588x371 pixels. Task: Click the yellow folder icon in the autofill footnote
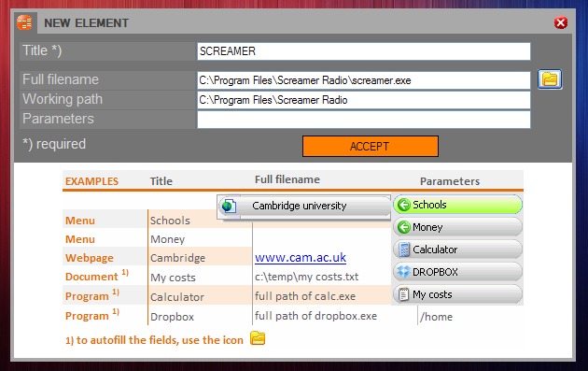pyautogui.click(x=258, y=338)
